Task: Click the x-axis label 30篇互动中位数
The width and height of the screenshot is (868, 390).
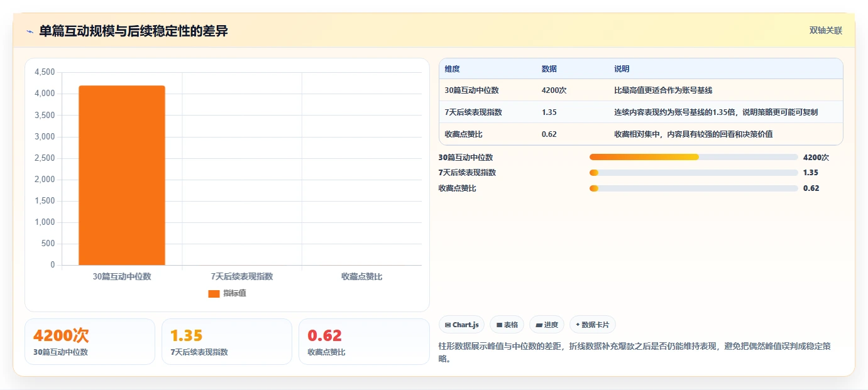Action: 122,276
